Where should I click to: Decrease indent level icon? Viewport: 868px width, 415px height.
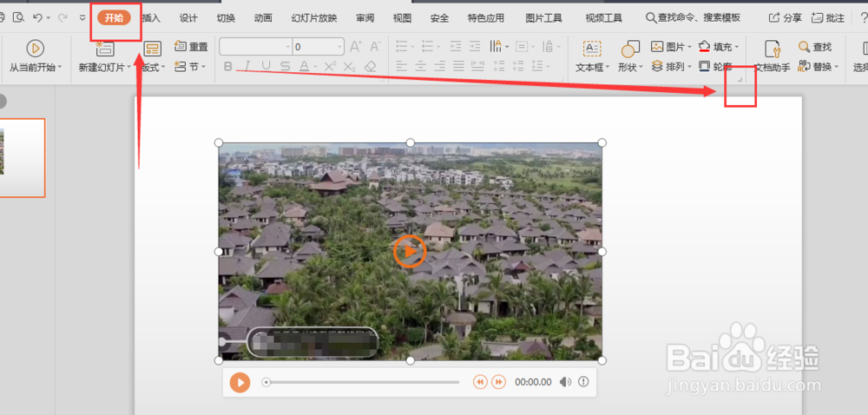pos(456,47)
